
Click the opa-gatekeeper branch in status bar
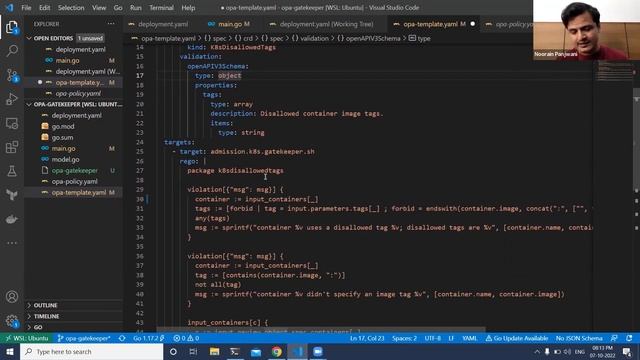pos(84,338)
